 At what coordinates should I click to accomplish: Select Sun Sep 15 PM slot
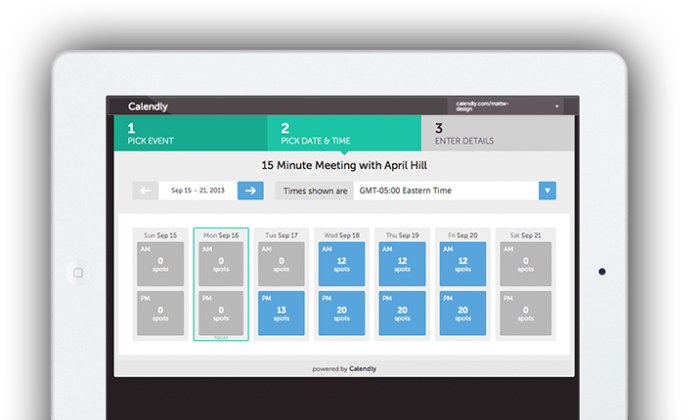tap(160, 313)
